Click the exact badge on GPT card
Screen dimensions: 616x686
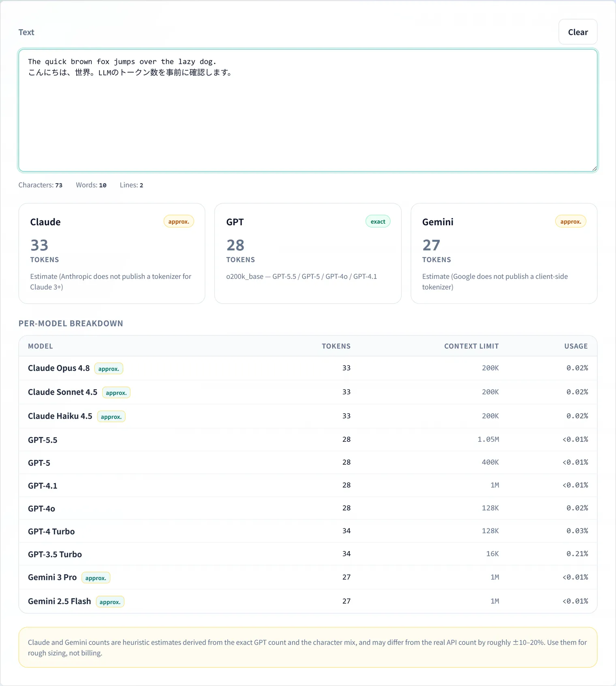(378, 222)
